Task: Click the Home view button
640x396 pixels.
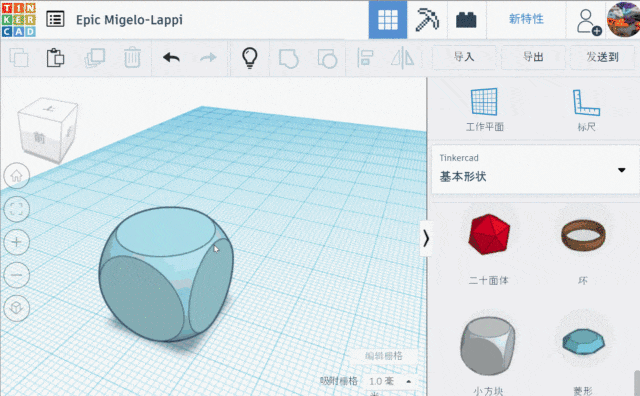Action: click(16, 176)
